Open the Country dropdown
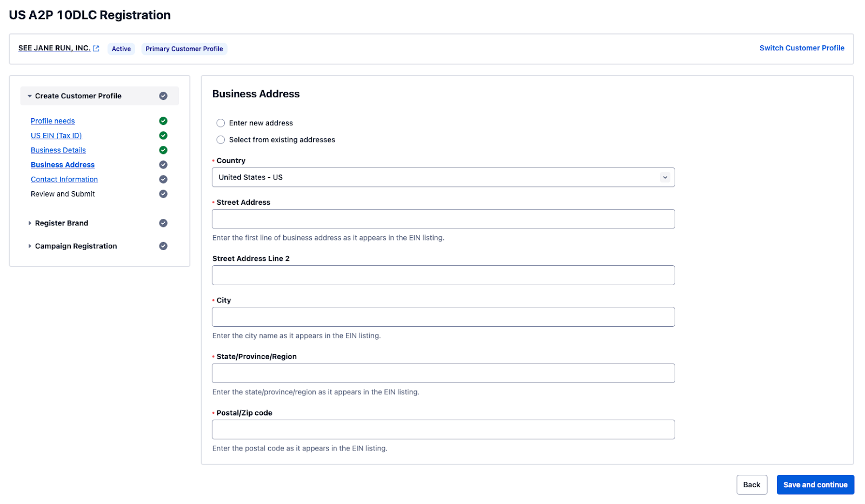The height and width of the screenshot is (504, 865). click(x=443, y=177)
